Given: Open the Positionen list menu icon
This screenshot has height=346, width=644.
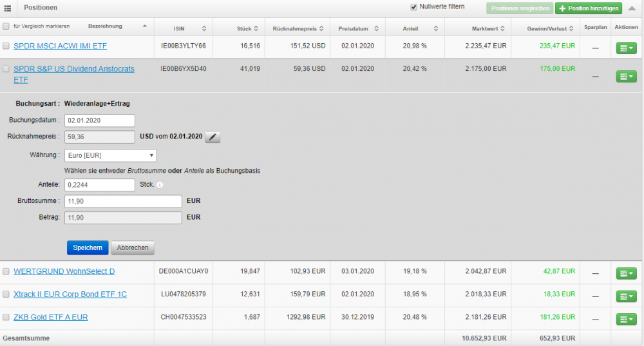Looking at the screenshot, I should point(7,8).
